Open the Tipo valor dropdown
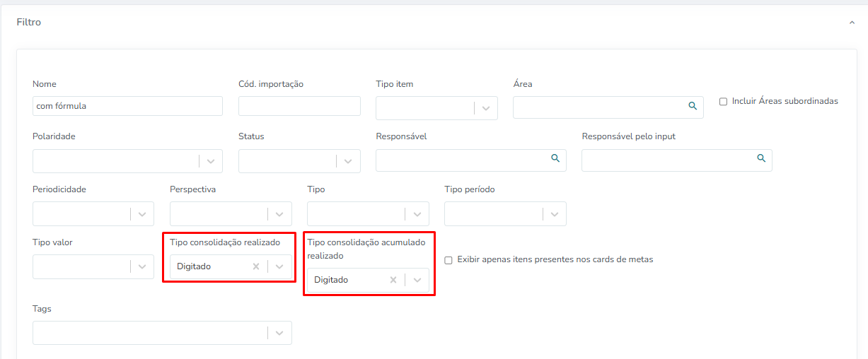868x359 pixels. 142,266
